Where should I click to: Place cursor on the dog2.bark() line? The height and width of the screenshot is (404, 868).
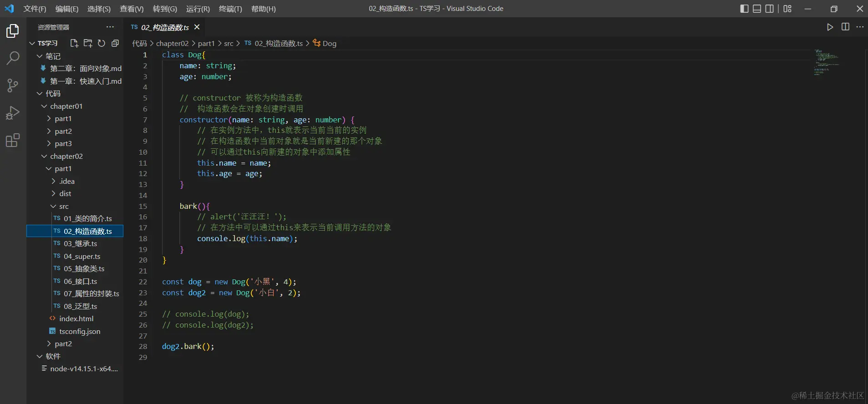tap(188, 347)
